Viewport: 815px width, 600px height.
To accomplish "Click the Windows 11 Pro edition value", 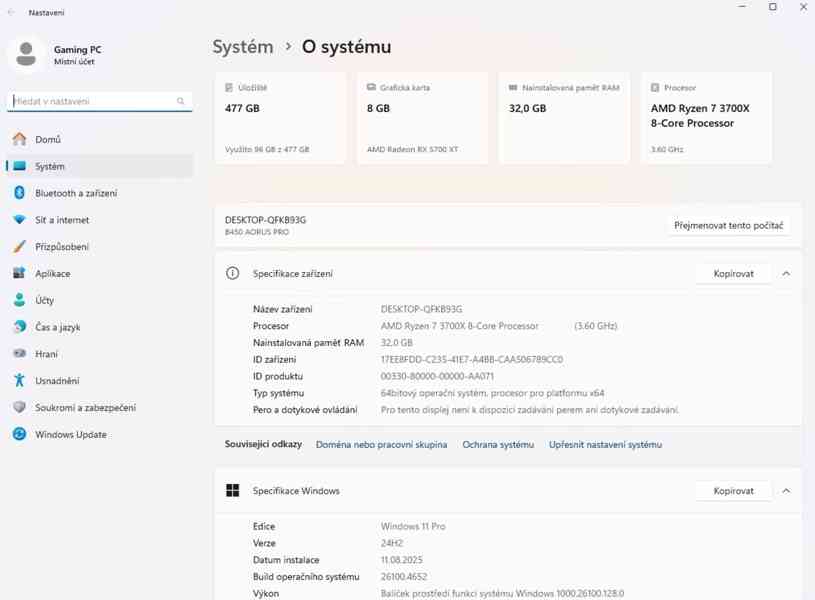I will click(x=413, y=526).
